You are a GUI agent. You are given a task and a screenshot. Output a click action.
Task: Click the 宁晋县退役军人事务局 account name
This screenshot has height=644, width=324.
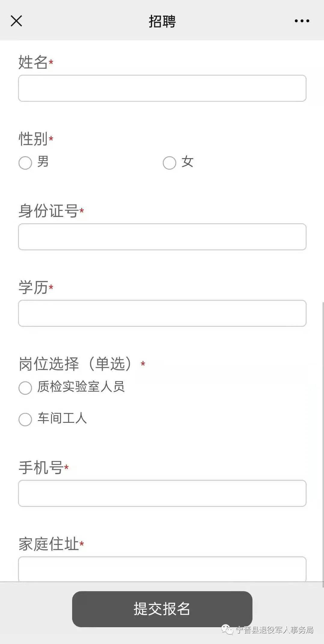coord(274,630)
